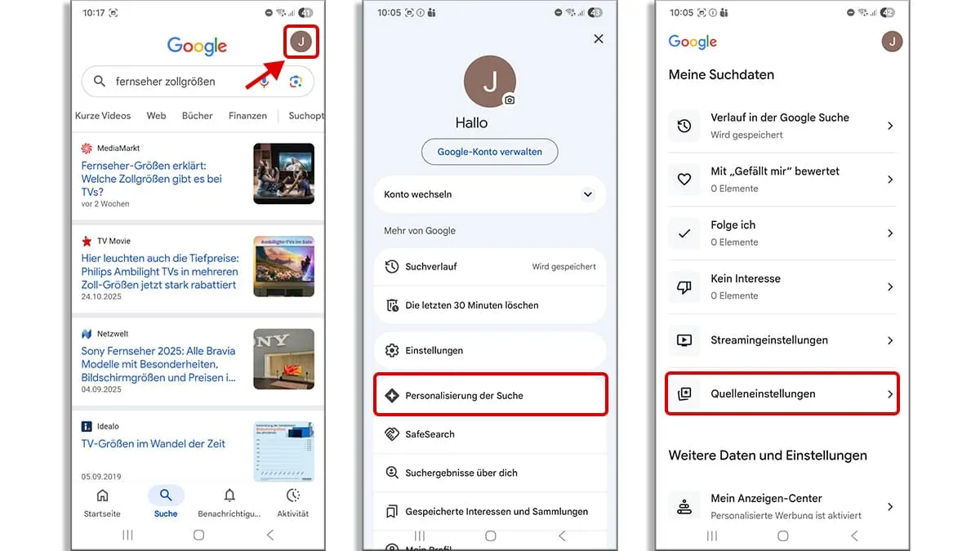
Task: Open 'Mein Anzeigen-Center' row chevron
Action: (890, 507)
